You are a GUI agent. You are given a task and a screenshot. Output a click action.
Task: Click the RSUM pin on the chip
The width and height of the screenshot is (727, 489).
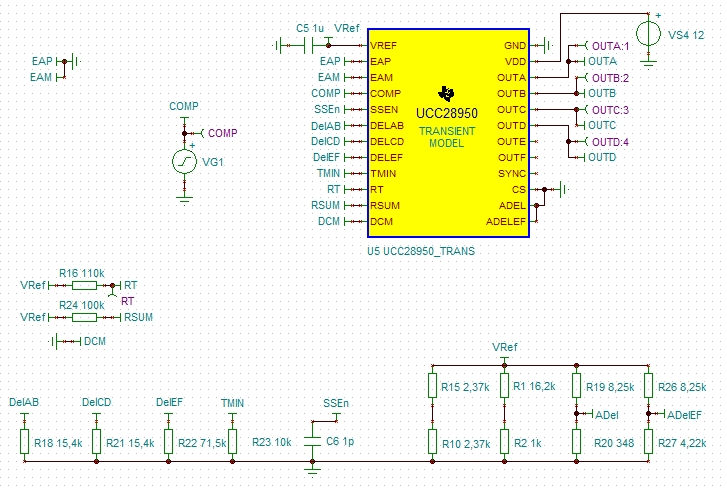click(x=385, y=206)
